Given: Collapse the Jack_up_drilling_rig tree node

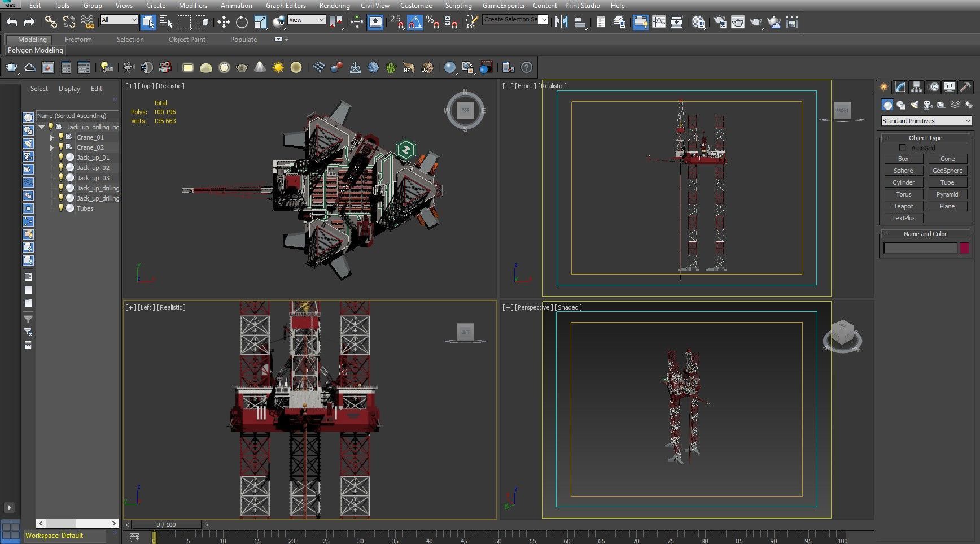Looking at the screenshot, I should [x=42, y=127].
